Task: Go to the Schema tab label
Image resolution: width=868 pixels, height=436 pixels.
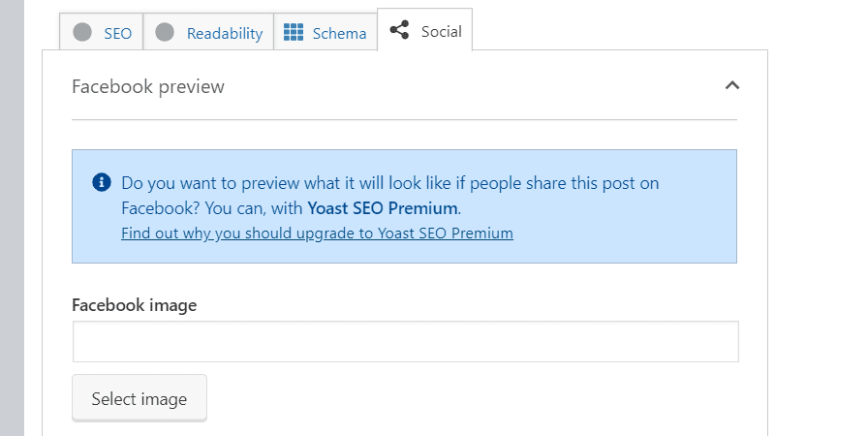Action: pyautogui.click(x=339, y=33)
